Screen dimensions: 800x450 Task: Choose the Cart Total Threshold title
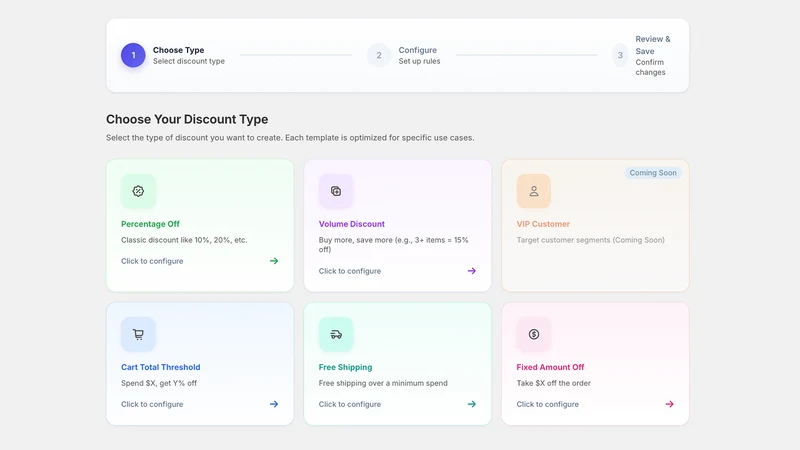(x=160, y=367)
